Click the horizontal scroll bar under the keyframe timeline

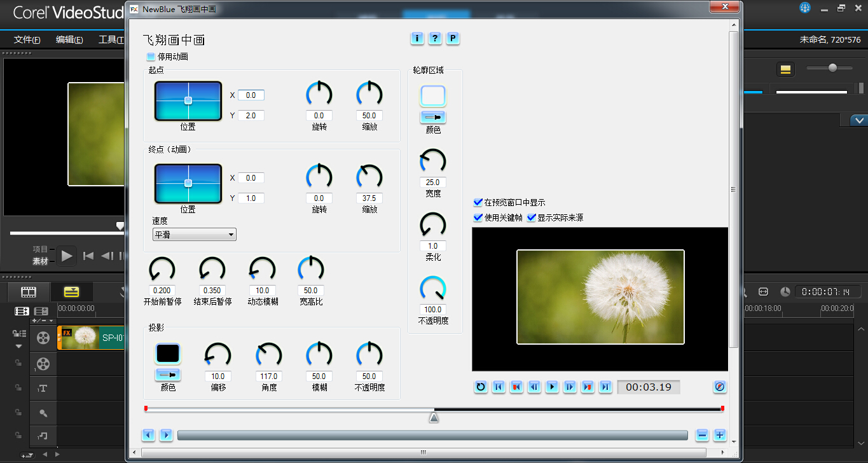432,435
